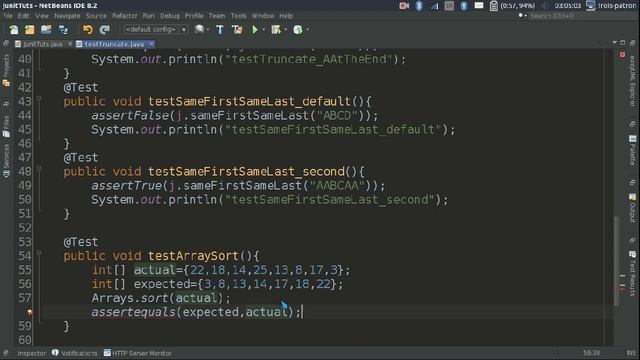Open the Run Project dropdown arrow
This screenshot has width=640, height=360.
tap(263, 29)
